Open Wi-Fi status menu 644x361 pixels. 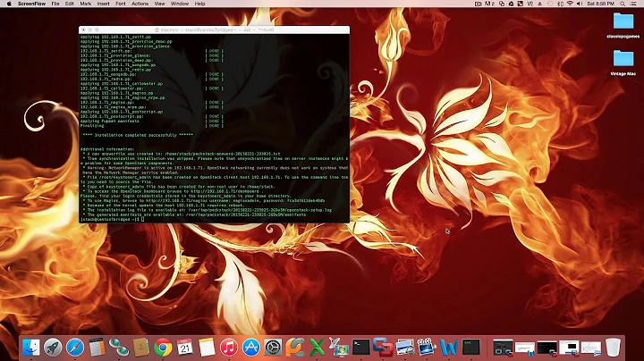point(570,4)
